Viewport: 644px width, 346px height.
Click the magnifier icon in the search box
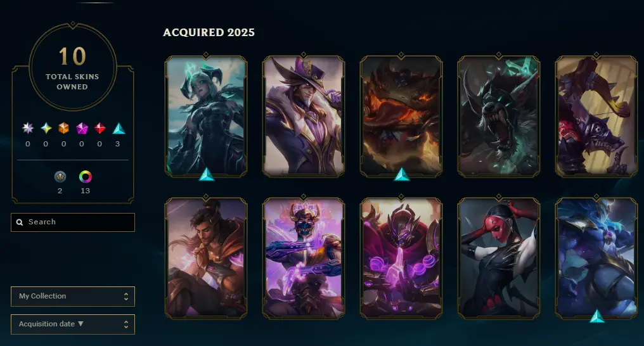click(x=19, y=222)
